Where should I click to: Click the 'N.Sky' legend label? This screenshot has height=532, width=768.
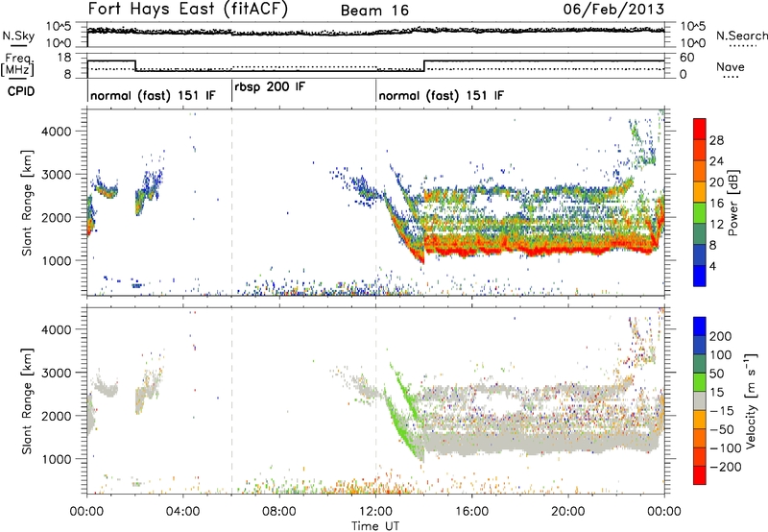point(18,36)
